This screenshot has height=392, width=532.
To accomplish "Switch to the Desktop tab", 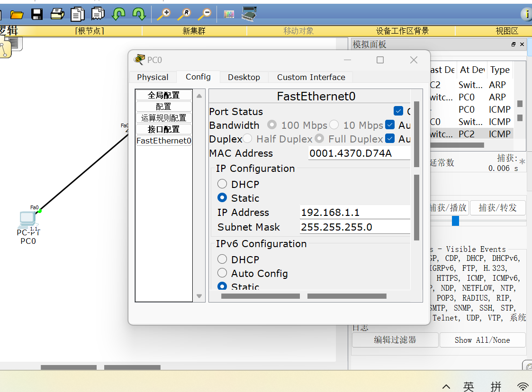I will pyautogui.click(x=244, y=77).
